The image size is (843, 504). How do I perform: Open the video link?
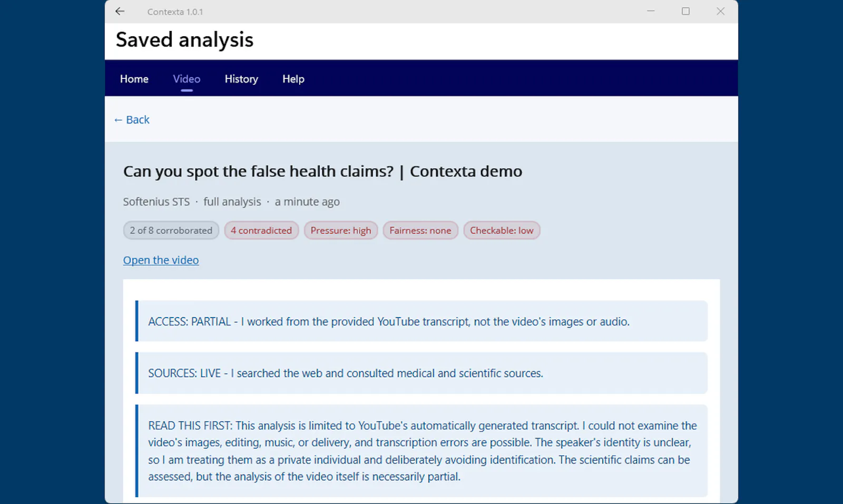click(161, 260)
